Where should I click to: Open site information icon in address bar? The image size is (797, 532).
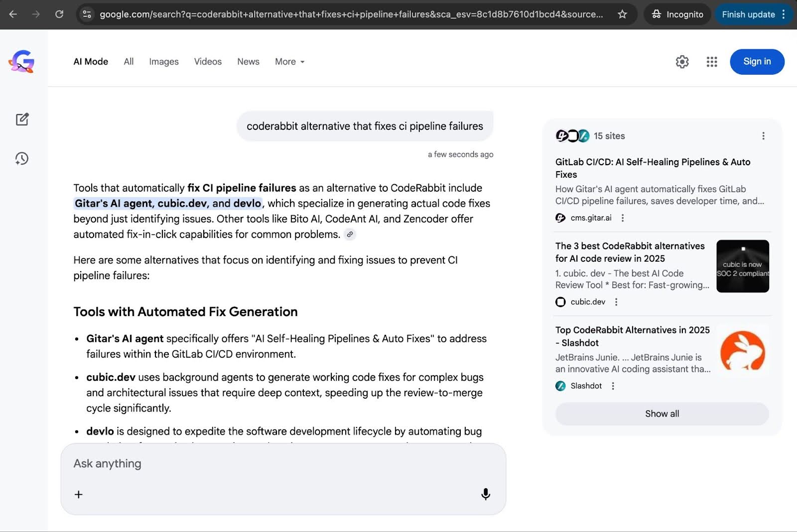point(87,14)
